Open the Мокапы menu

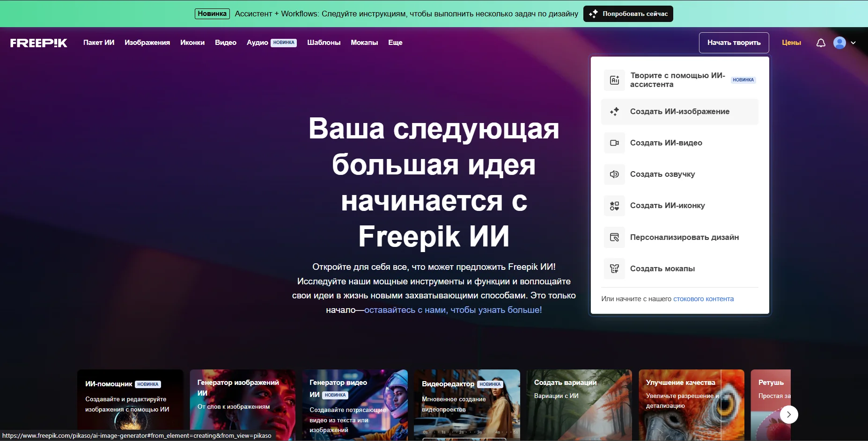click(x=364, y=43)
